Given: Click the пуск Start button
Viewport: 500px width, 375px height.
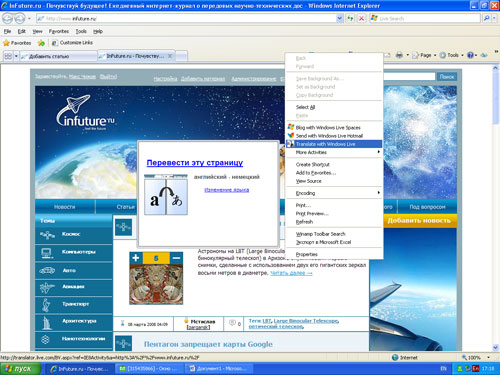Looking at the screenshot, I should point(21,369).
